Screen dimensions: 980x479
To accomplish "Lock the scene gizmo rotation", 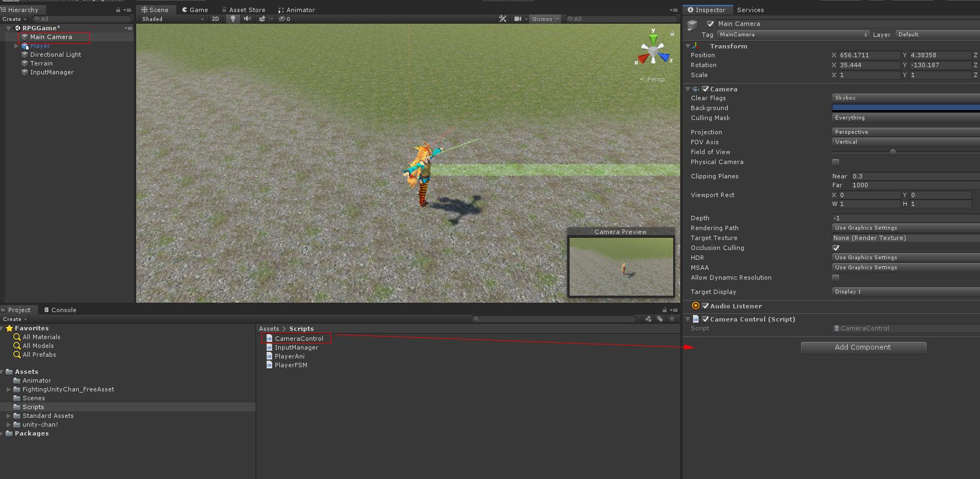I will [672, 34].
